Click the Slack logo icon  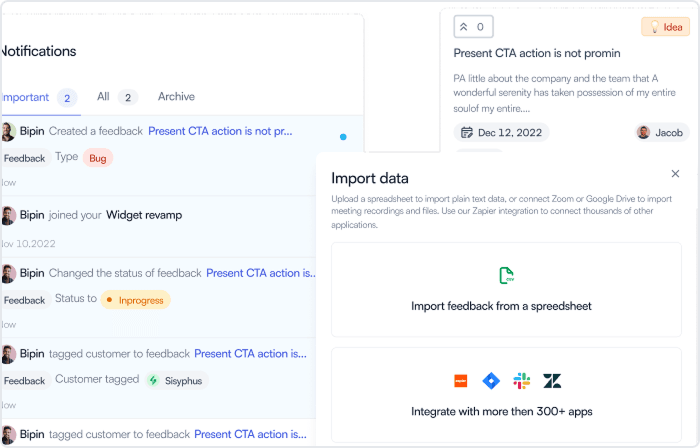click(521, 381)
